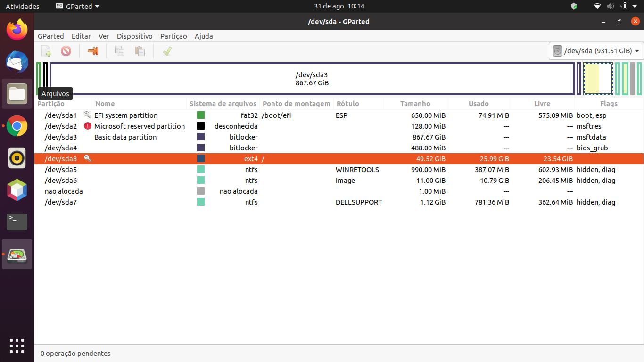The width and height of the screenshot is (644, 362).
Task: Click the Apply all operations checkmark icon
Action: pos(167,51)
